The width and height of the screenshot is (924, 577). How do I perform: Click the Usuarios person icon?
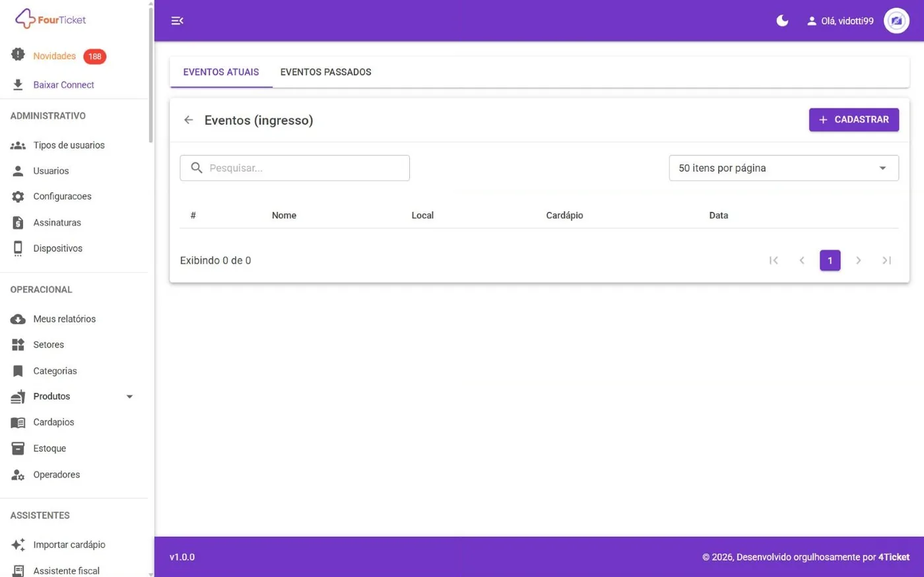[x=18, y=171]
